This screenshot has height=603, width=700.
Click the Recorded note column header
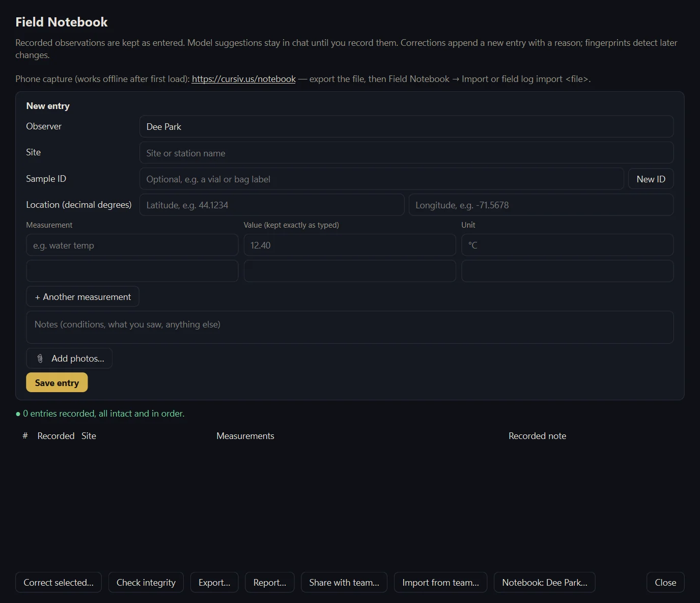pos(537,436)
